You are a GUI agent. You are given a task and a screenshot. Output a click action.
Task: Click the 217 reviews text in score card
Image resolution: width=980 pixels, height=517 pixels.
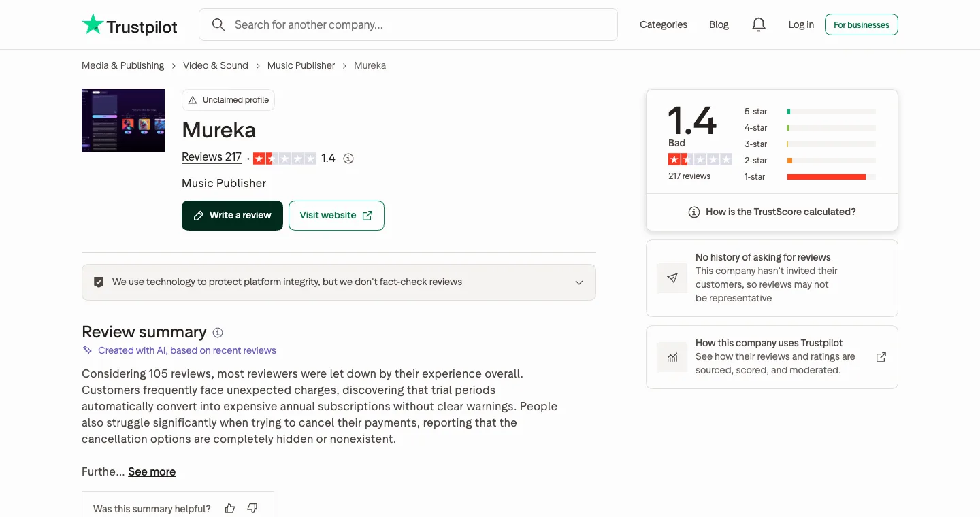(689, 176)
